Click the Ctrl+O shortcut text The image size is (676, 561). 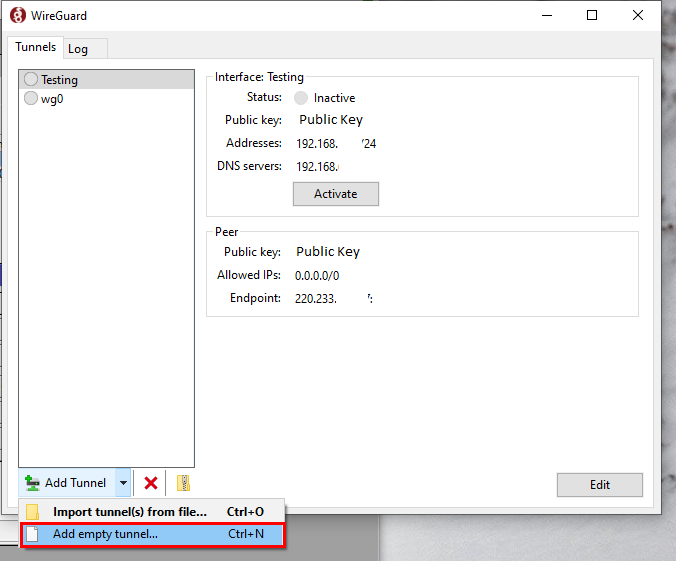point(245,512)
